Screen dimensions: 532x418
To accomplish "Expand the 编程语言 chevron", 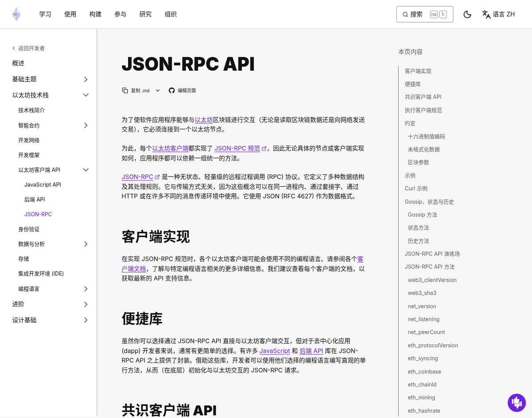I will 86,289.
